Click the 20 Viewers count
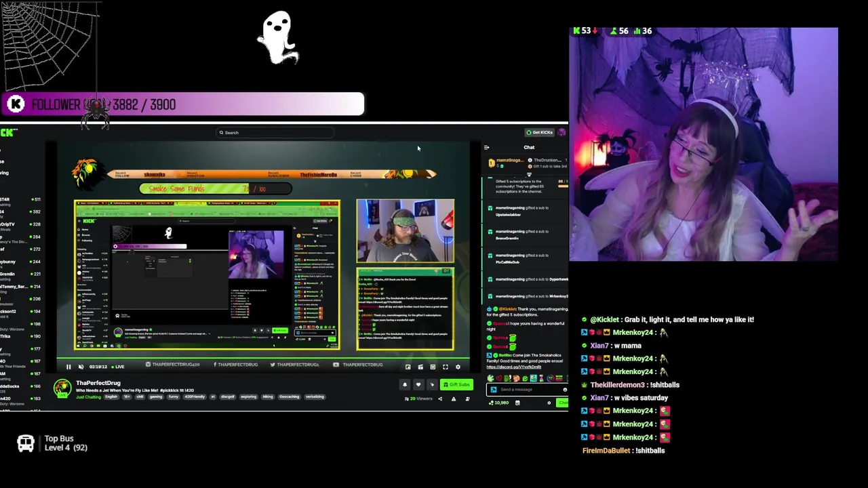Image resolution: width=868 pixels, height=488 pixels. pos(419,399)
